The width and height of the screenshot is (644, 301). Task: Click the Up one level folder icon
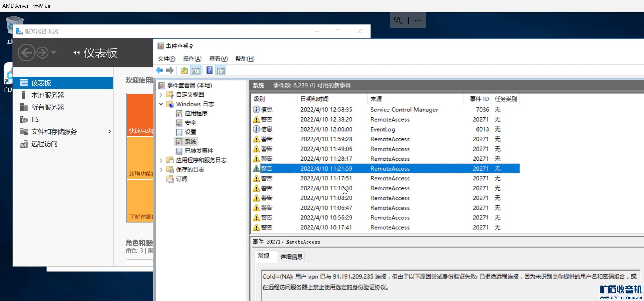point(184,70)
